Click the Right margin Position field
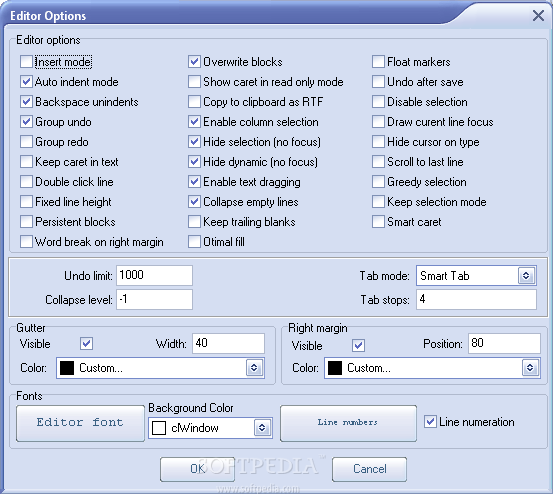The width and height of the screenshot is (553, 494). point(504,343)
